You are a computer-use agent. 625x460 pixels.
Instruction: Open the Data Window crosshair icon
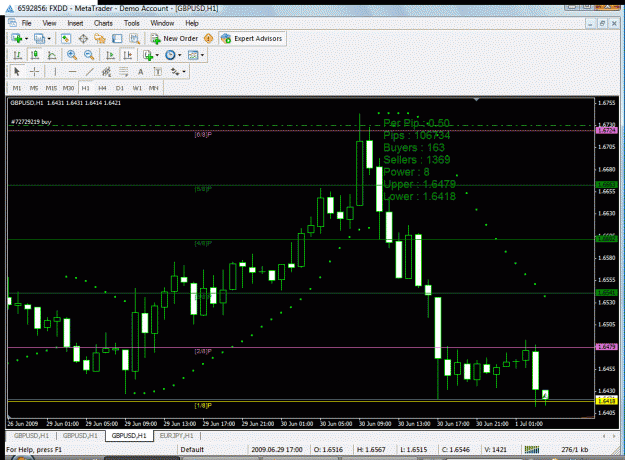83,38
